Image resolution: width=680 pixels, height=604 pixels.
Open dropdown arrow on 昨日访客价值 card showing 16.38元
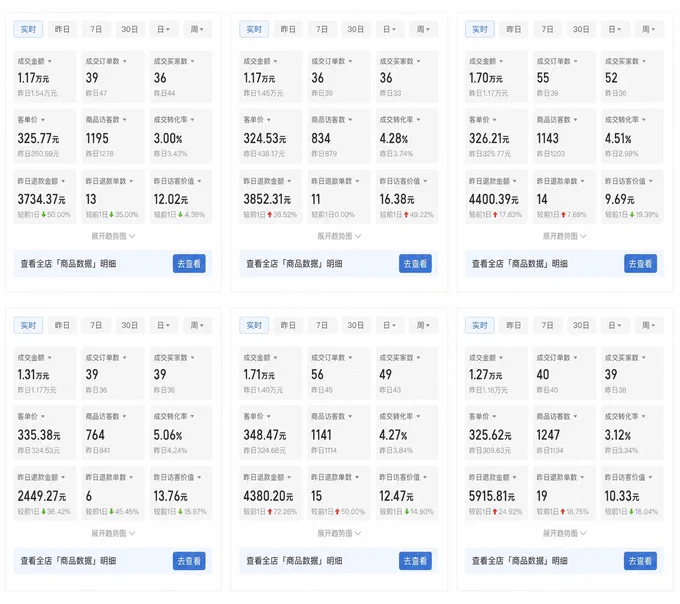(x=425, y=181)
